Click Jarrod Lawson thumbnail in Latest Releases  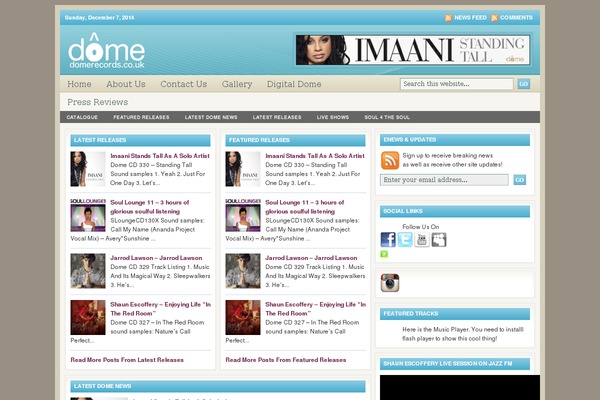88,271
